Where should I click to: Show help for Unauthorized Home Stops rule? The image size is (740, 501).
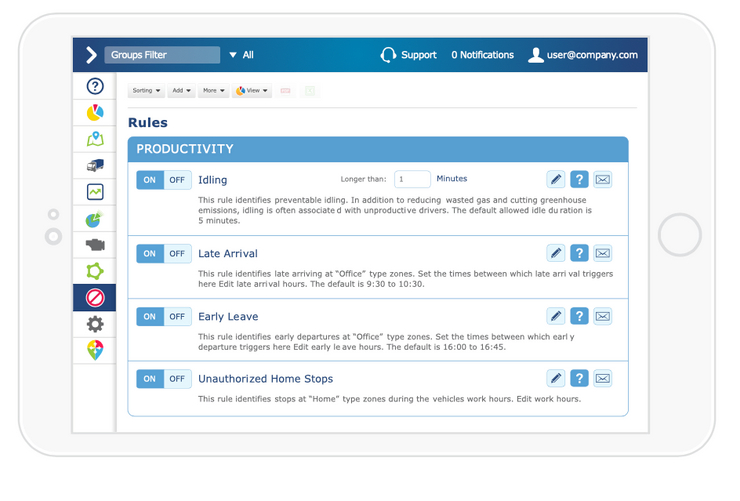579,378
